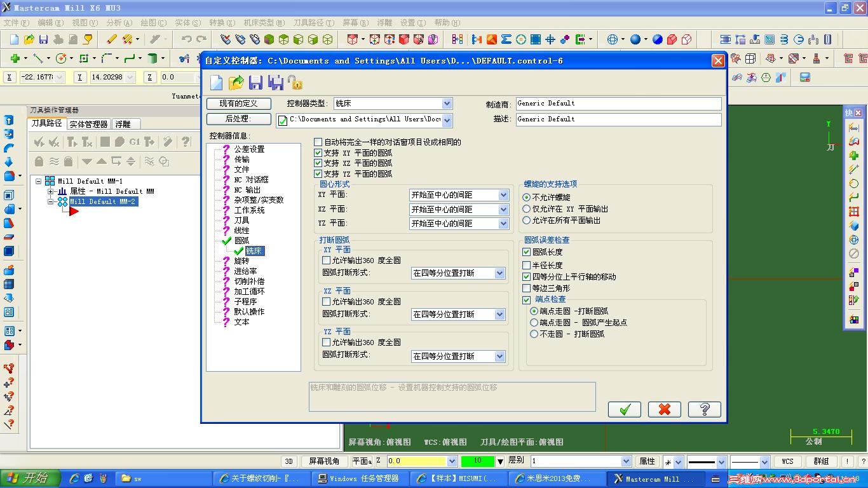This screenshot has width=868, height=488.
Task: Open the 文件(F) menu
Action: click(17, 23)
